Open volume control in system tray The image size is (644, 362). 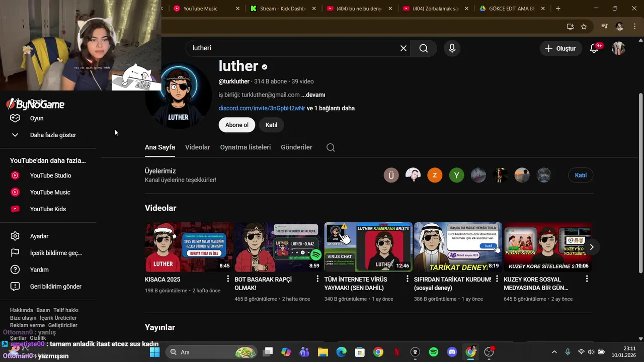(x=591, y=352)
